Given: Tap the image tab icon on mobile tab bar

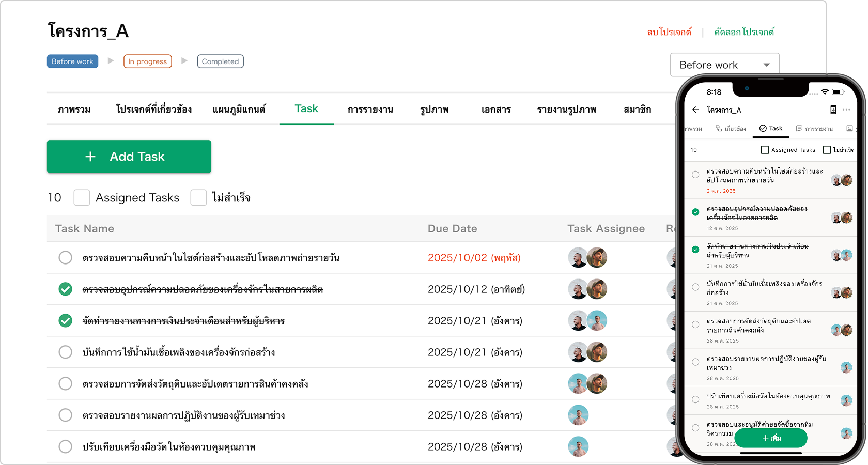Looking at the screenshot, I should (849, 128).
